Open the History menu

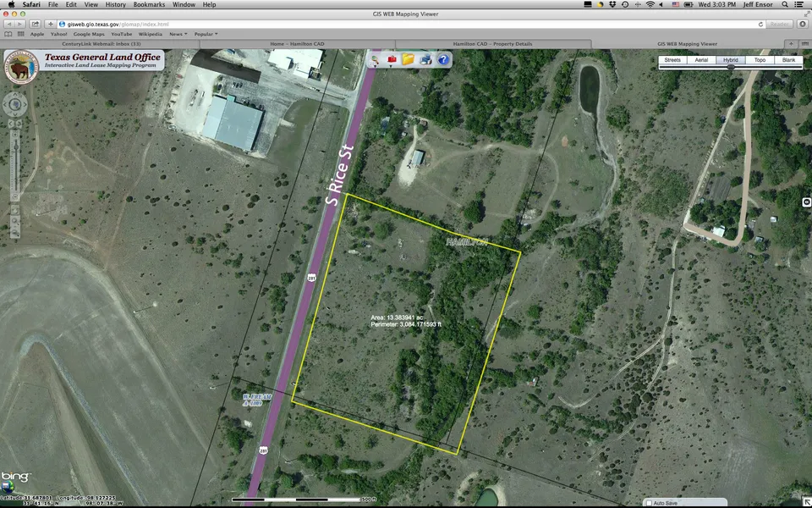tap(115, 4)
